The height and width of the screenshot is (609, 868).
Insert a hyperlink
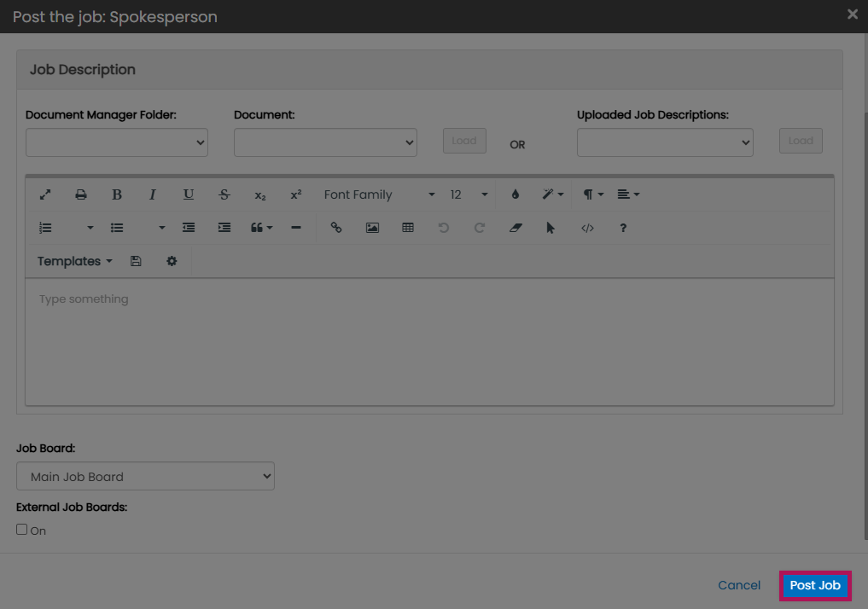336,228
